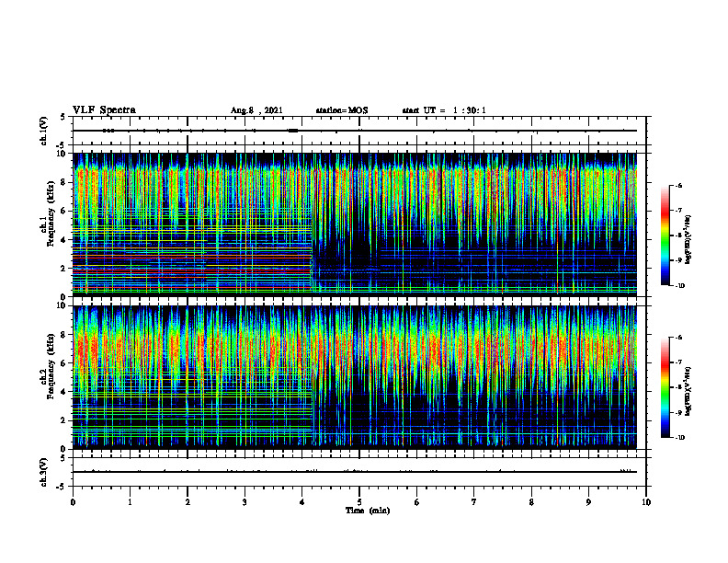This screenshot has width=728, height=563.
Task: Click the "ch.3(V)" waveform axis label
Action: (44, 472)
